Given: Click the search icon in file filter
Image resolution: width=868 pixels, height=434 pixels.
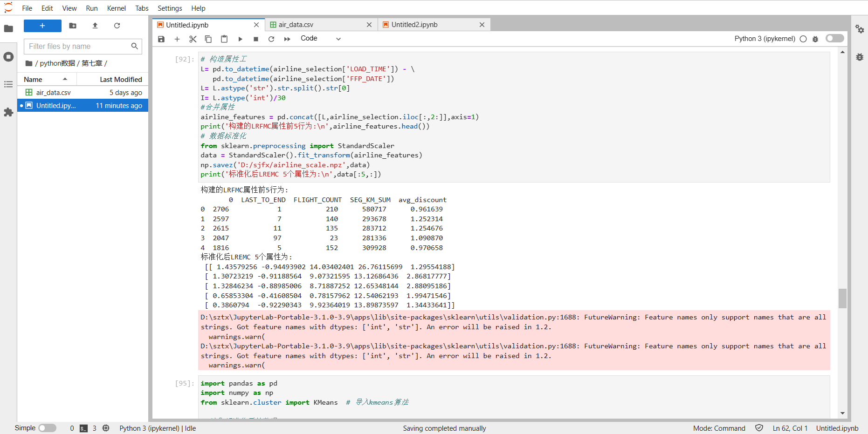Looking at the screenshot, I should [135, 46].
